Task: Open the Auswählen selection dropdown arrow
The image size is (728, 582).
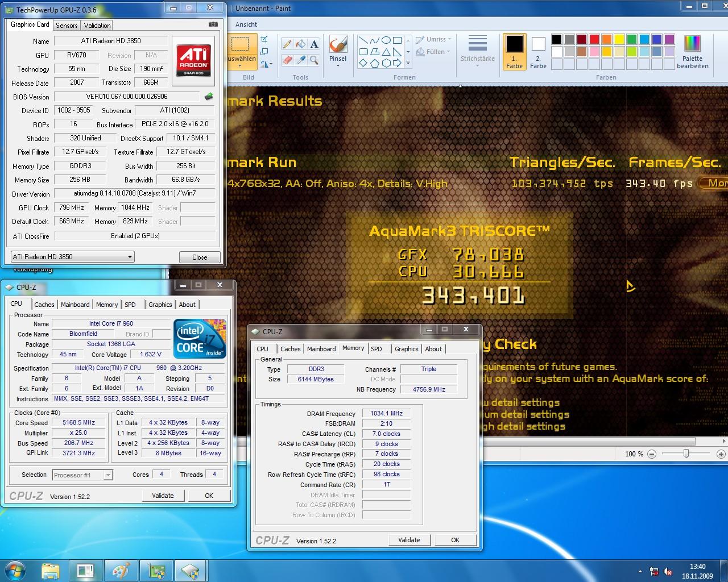Action: click(239, 66)
